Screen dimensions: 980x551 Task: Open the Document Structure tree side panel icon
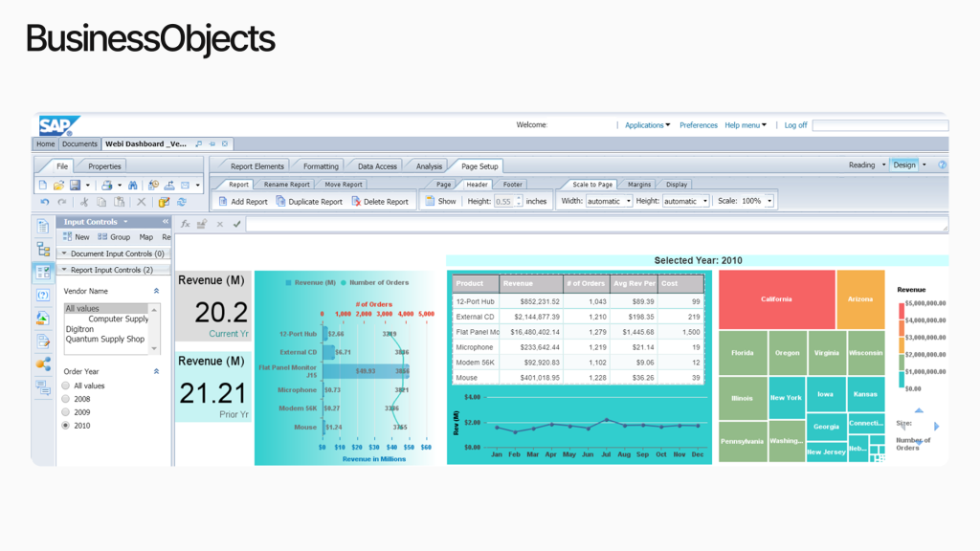pyautogui.click(x=43, y=249)
